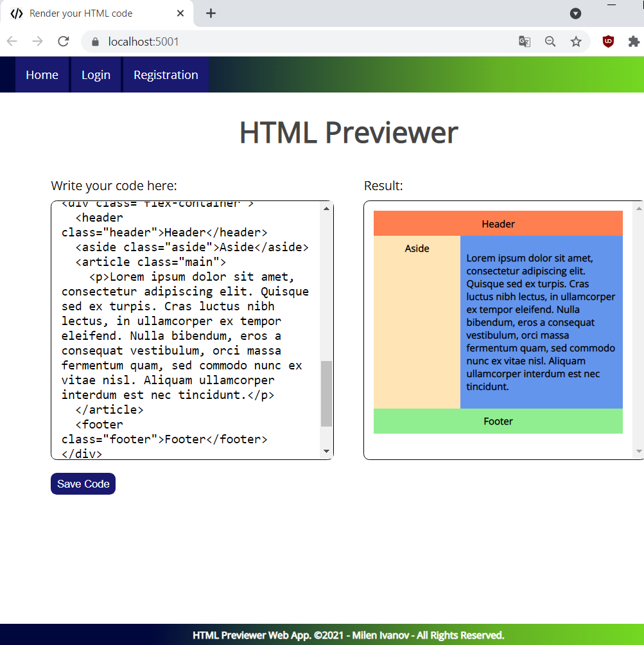Click the lock icon beside localhost URL
Viewport: 644px width, 645px height.
(96, 42)
